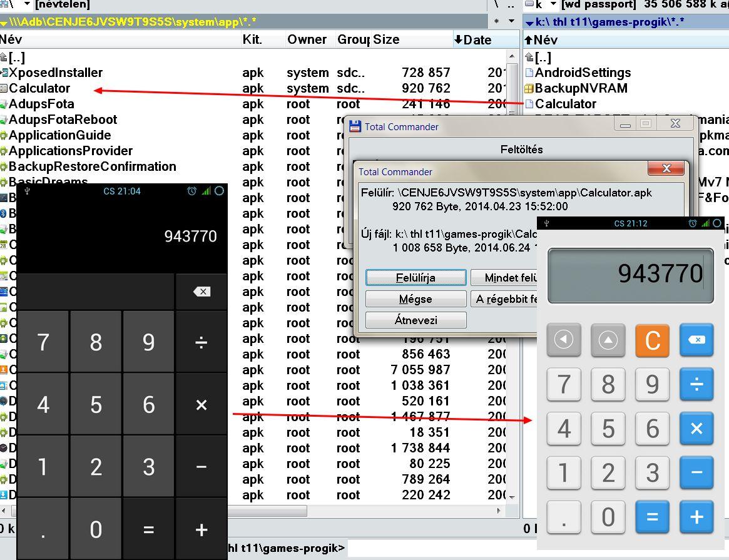
Task: Sort left panel by Owner column
Action: tap(309, 39)
